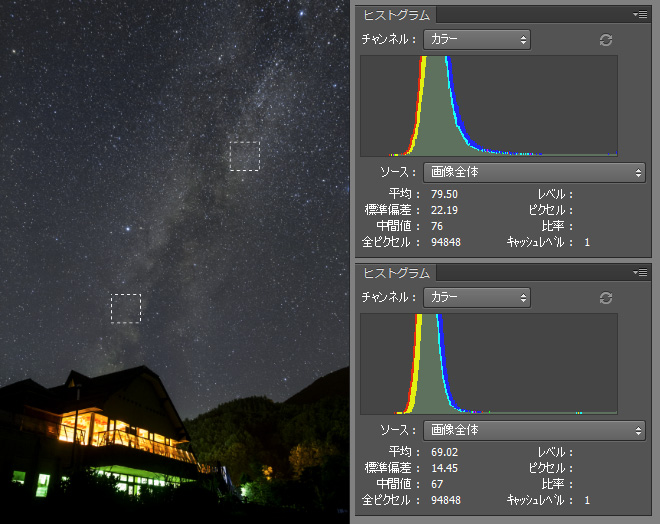Screen dimensions: 660x524
Task: Click キャッシュレベル label in lower panel
Action: 539,500
